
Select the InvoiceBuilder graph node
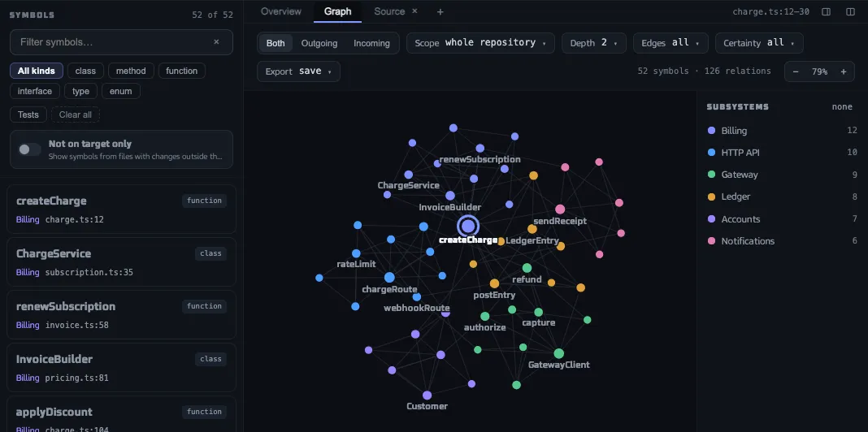point(450,195)
